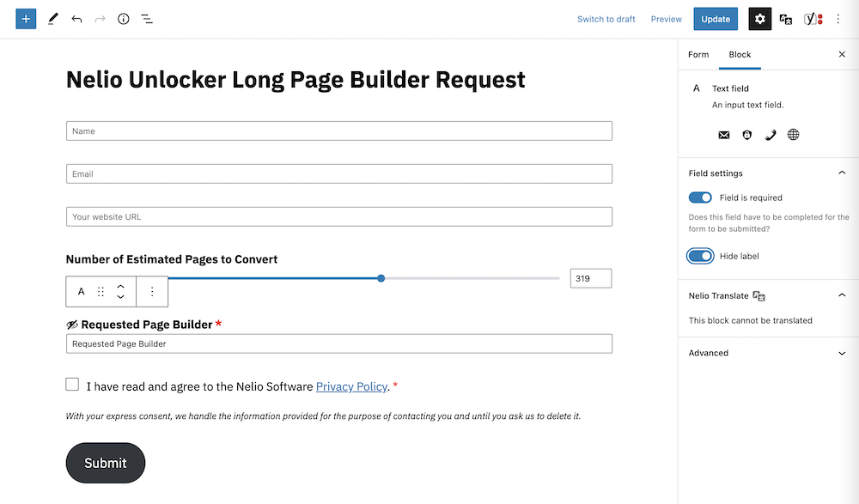The width and height of the screenshot is (859, 504).
Task: Click the Update button
Action: tap(716, 19)
